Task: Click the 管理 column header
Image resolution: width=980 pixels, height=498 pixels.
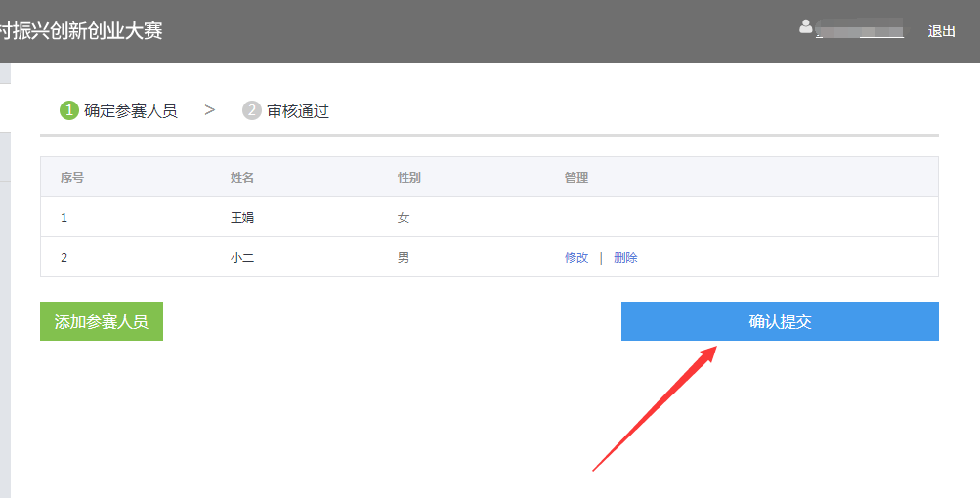Action: coord(576,178)
